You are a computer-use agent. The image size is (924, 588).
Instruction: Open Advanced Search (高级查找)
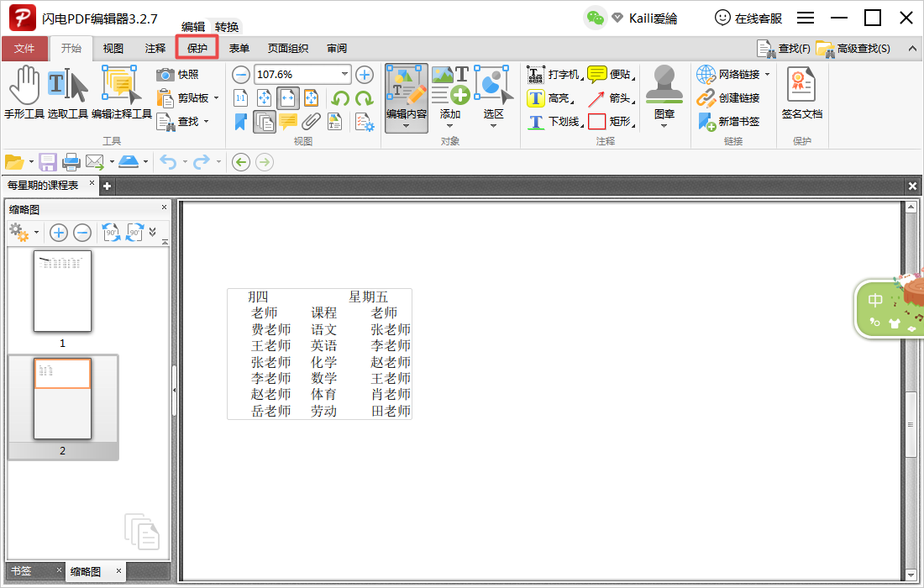pos(853,49)
